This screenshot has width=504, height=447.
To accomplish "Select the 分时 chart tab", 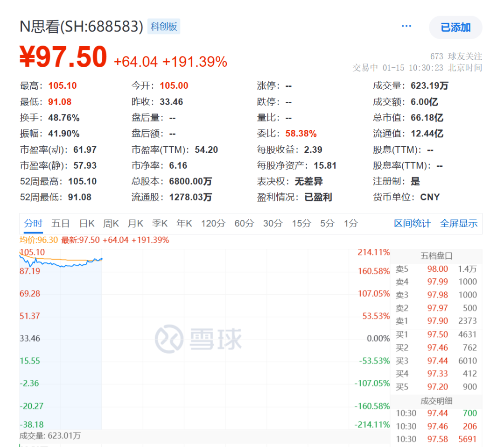I will [x=33, y=224].
